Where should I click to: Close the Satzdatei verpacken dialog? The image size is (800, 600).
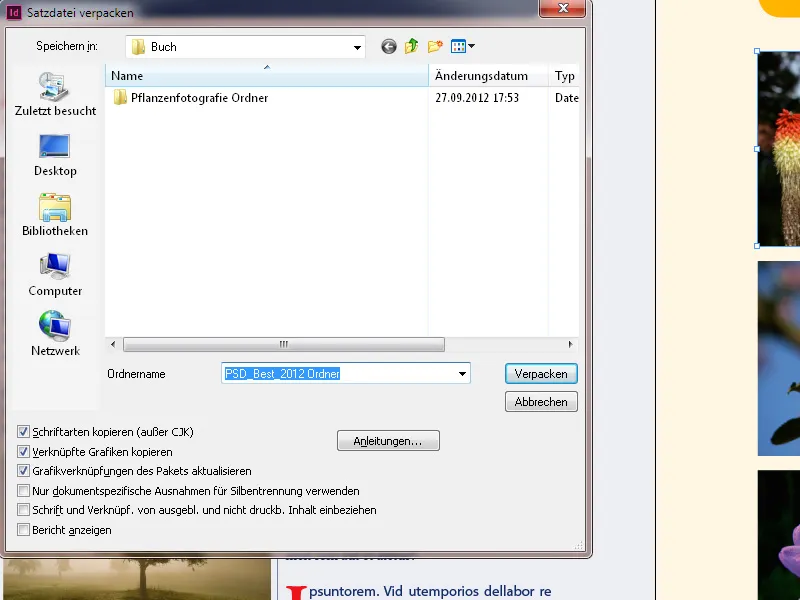[x=563, y=8]
